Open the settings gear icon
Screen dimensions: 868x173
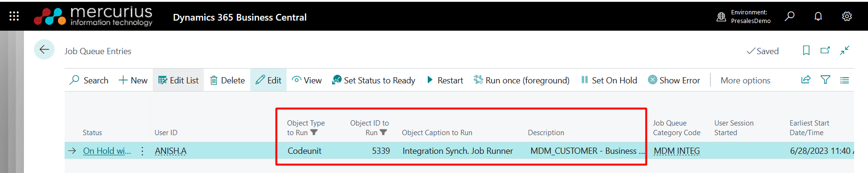(x=846, y=16)
